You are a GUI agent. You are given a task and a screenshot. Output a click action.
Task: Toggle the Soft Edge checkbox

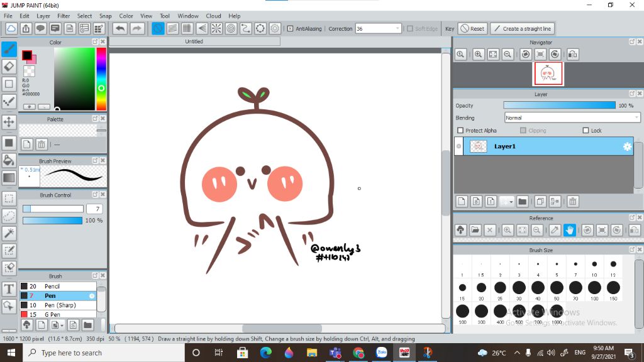410,29
